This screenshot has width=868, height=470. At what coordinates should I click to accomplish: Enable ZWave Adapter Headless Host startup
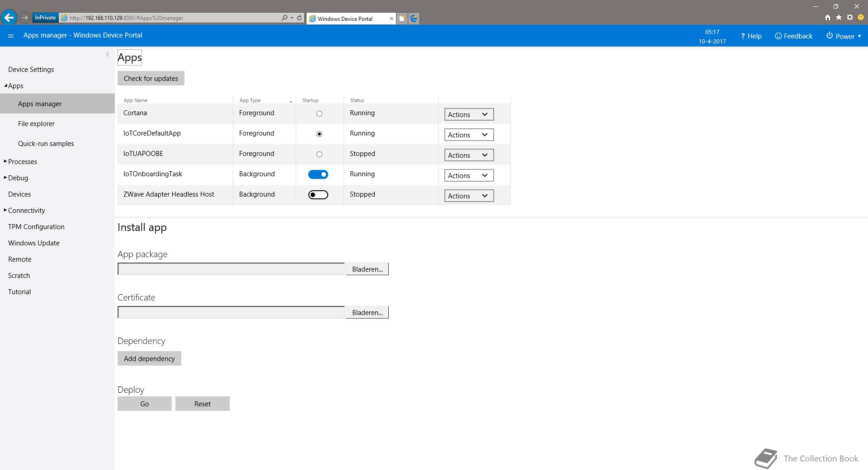(x=318, y=195)
